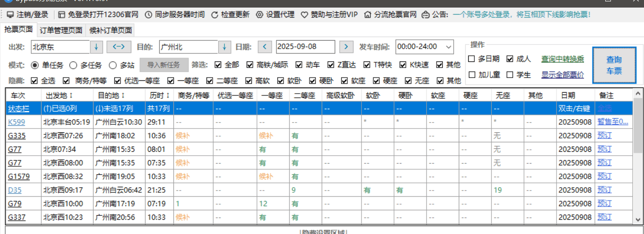Select 多任务 mode radio button
The height and width of the screenshot is (234, 644).
(86, 65)
